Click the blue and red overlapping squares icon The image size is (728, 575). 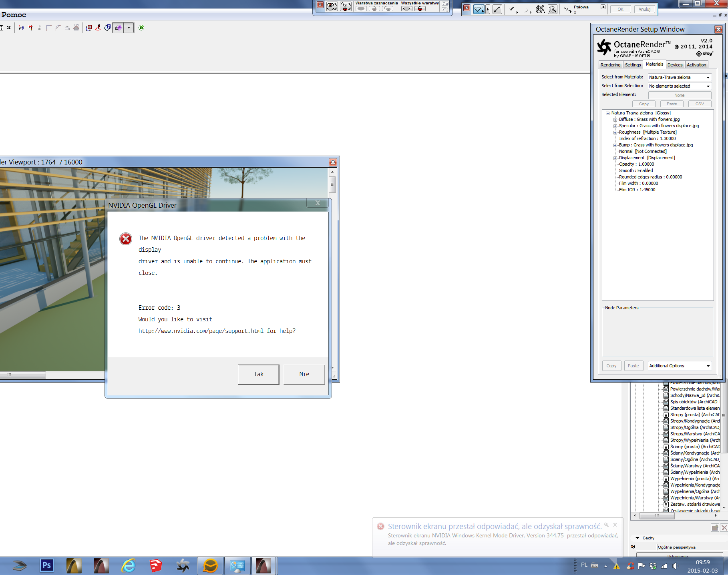coord(89,28)
